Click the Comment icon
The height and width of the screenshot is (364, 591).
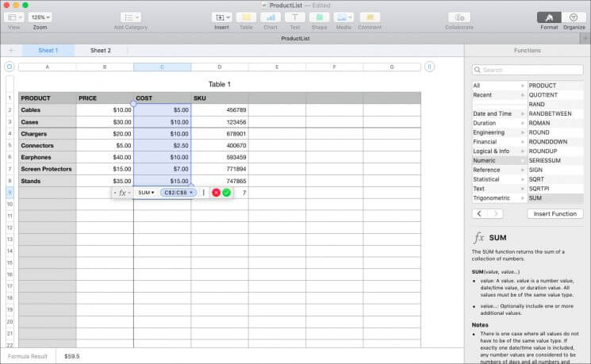tap(369, 17)
